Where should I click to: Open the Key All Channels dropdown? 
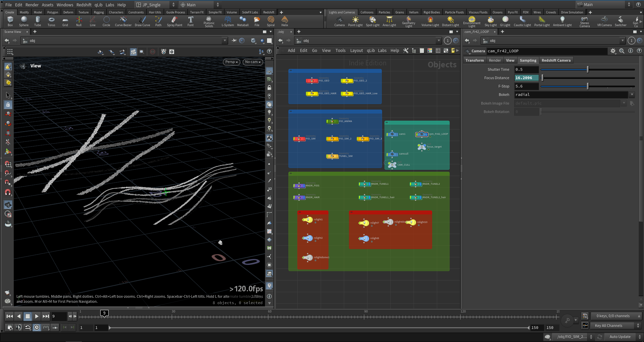click(616, 326)
